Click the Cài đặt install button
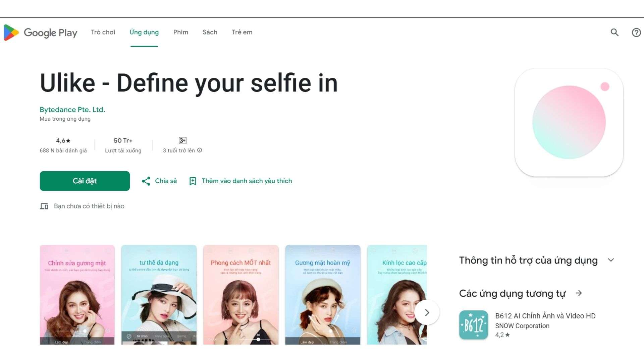 (x=85, y=181)
